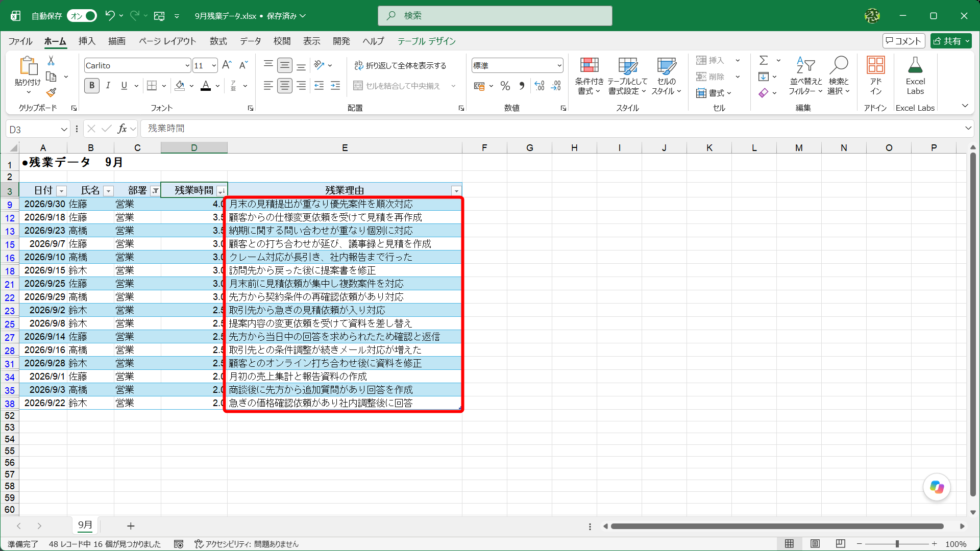The width and height of the screenshot is (980, 551).
Task: Click decrease decimal icon
Action: click(x=556, y=86)
